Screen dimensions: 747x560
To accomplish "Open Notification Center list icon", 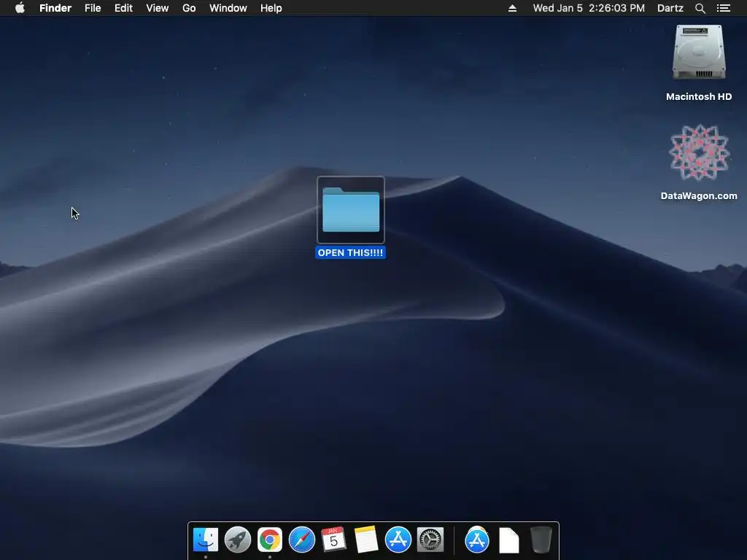I will (x=724, y=8).
